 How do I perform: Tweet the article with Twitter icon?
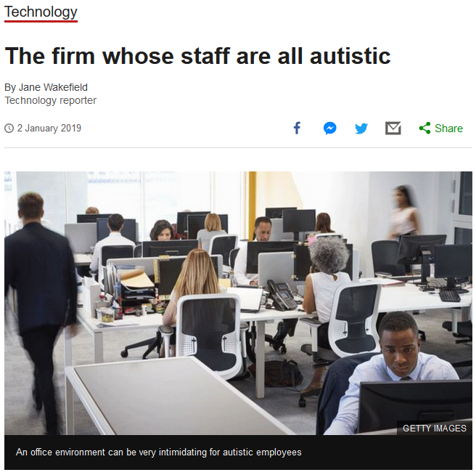pyautogui.click(x=361, y=129)
